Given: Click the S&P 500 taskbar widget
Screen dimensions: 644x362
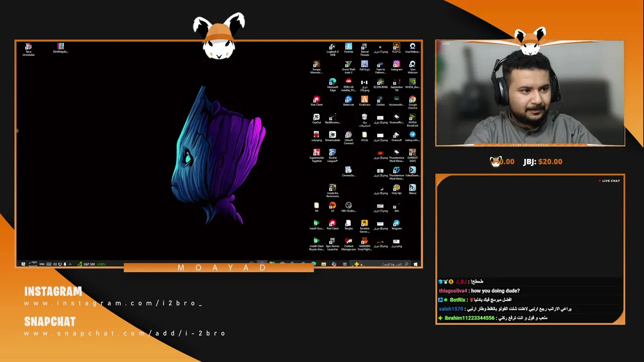Looking at the screenshot, I should (x=92, y=264).
